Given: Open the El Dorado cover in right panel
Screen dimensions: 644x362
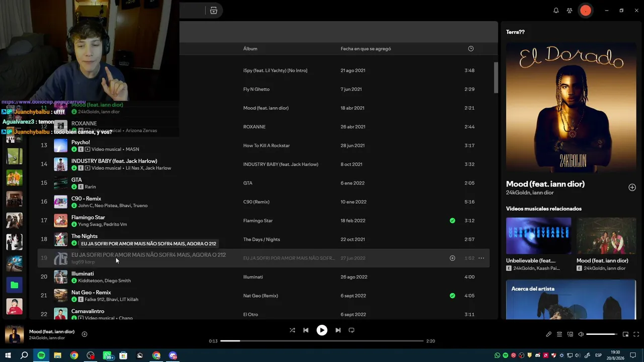Looking at the screenshot, I should [571, 107].
